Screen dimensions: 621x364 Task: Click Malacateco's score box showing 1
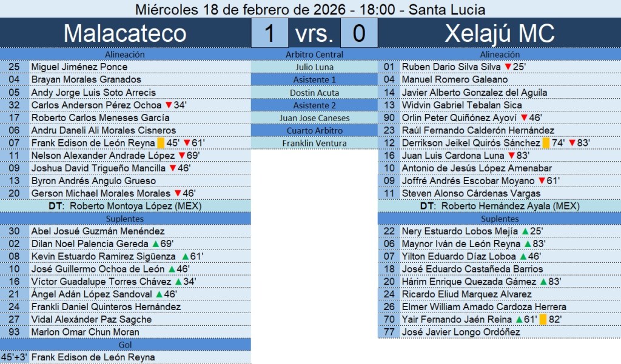[x=269, y=33]
